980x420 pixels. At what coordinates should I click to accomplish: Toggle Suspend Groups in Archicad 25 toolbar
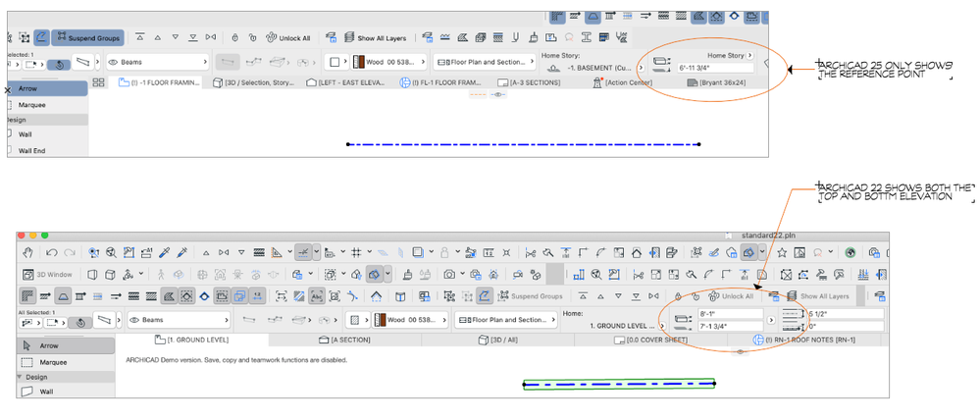click(87, 37)
